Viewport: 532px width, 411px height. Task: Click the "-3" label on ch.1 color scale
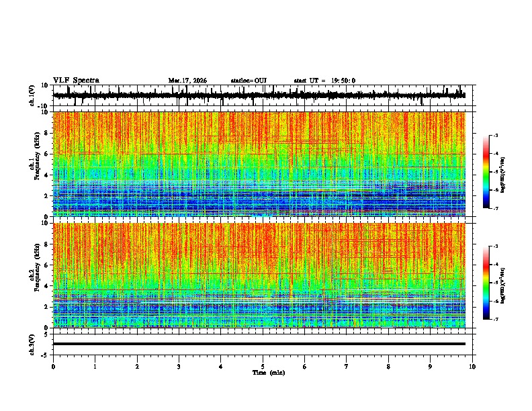tap(496, 135)
